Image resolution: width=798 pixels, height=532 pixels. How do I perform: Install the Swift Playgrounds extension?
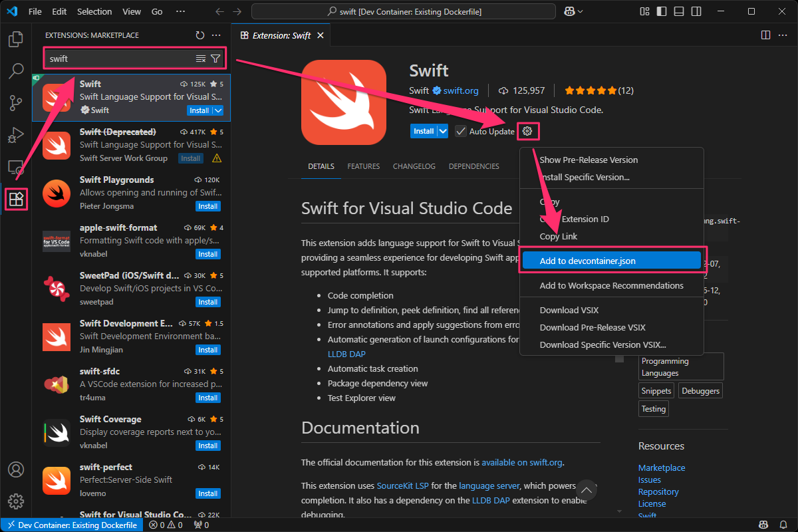pos(208,206)
